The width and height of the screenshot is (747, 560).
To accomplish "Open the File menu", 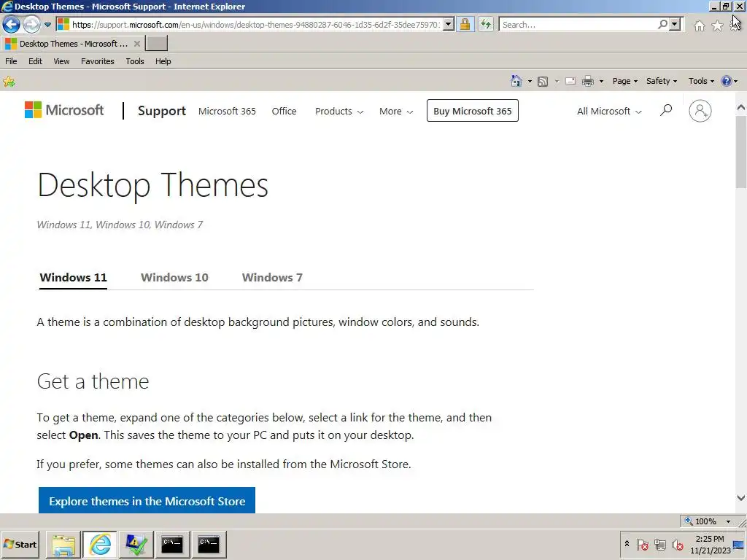I will click(11, 61).
